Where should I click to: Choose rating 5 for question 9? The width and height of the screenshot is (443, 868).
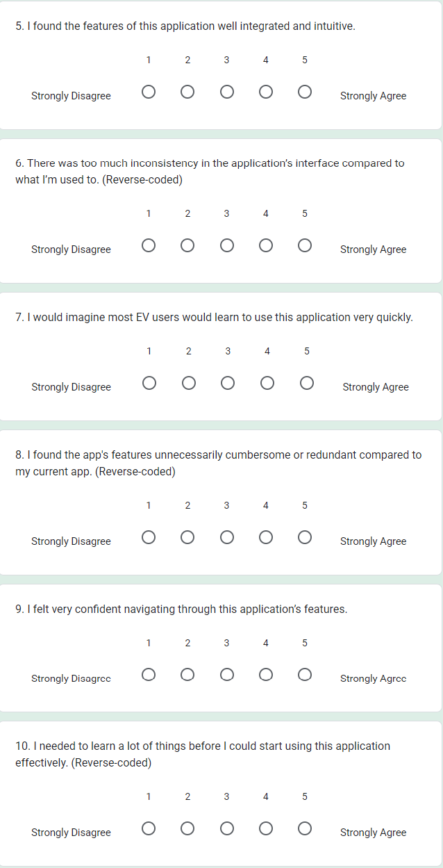point(304,675)
